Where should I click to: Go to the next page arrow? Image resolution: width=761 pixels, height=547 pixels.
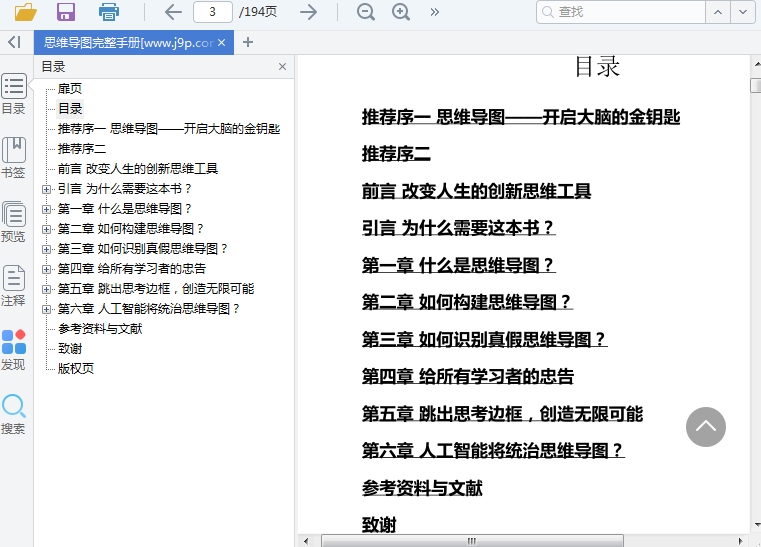point(308,12)
